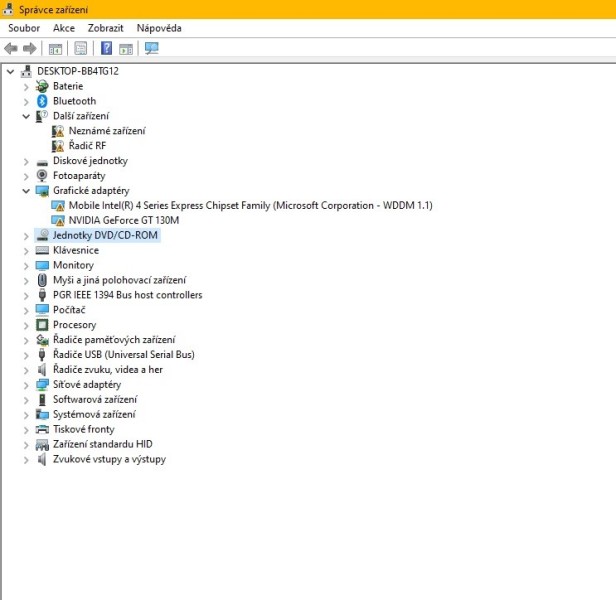Click the show/hide console tree toolbar icon
The width and height of the screenshot is (616, 600).
55,49
